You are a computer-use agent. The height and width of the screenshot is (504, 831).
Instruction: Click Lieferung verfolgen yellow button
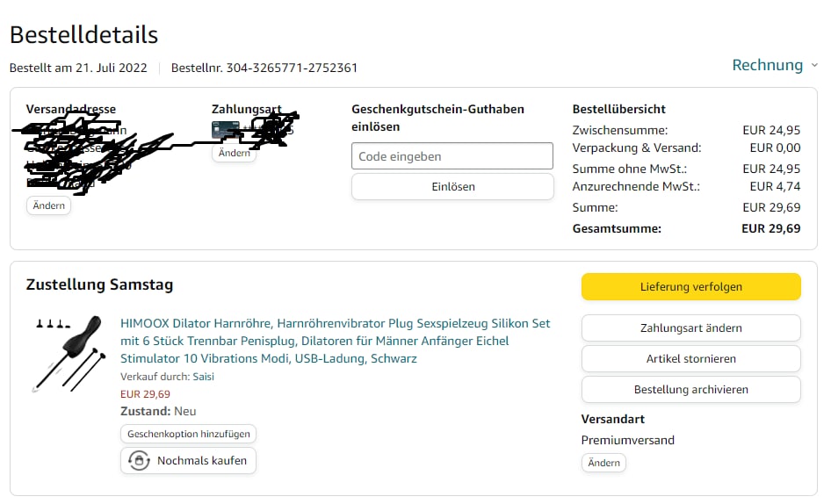[691, 287]
